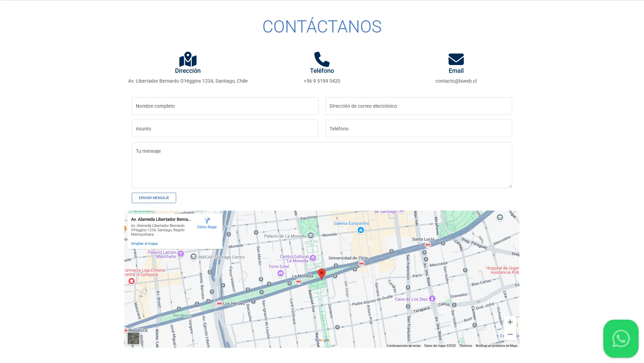Image resolution: width=644 pixels, height=363 pixels.
Task: Click the Dirección de correo electrónico field
Action: click(x=418, y=106)
